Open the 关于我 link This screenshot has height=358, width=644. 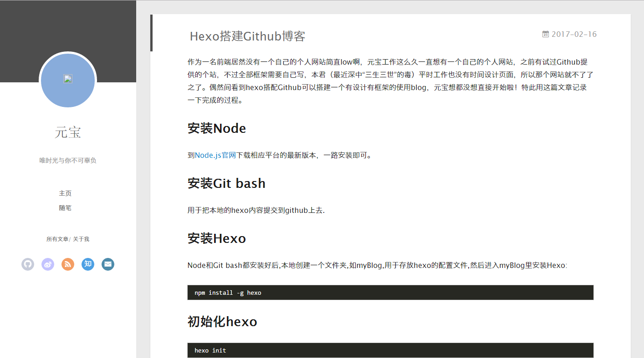[x=81, y=239]
